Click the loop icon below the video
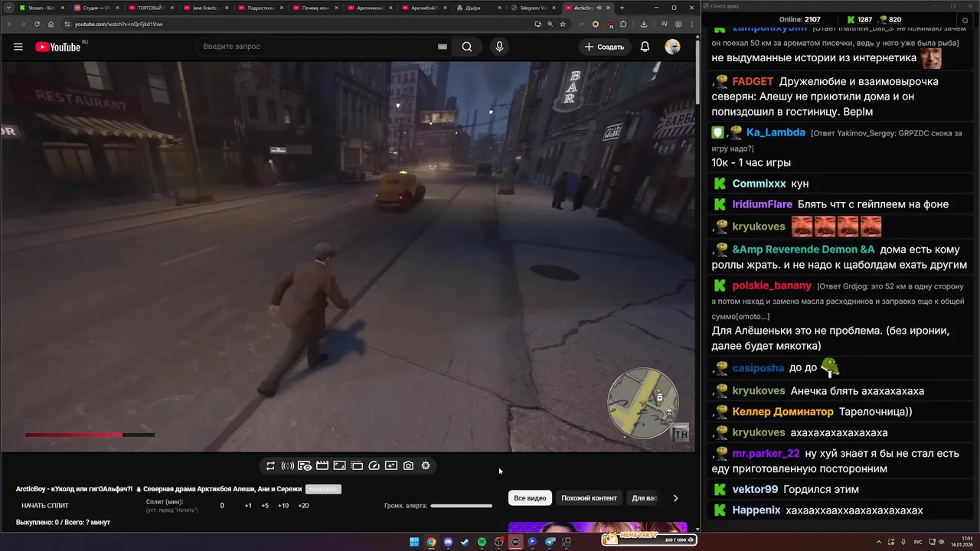980x551 pixels. point(270,465)
